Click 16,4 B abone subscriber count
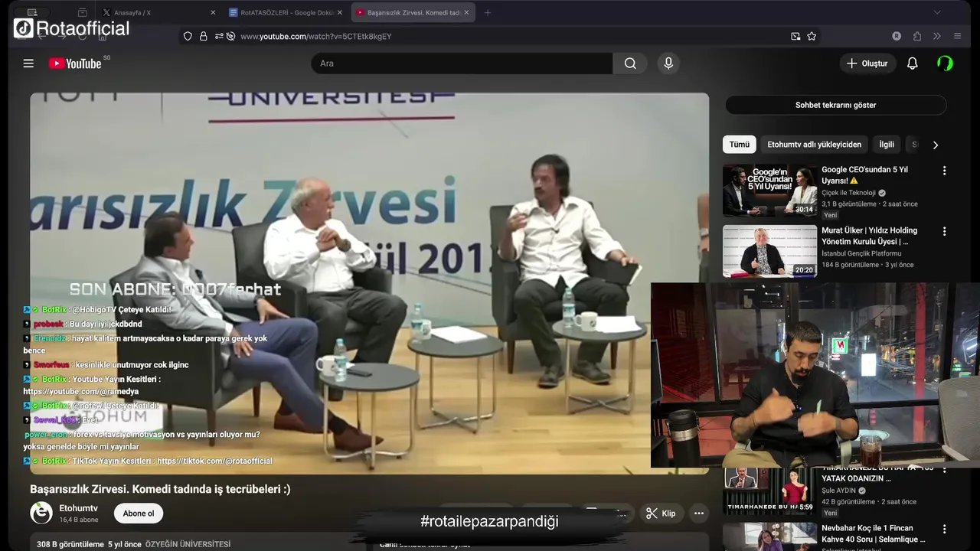Screen dimensions: 980x551 pyautogui.click(x=79, y=520)
